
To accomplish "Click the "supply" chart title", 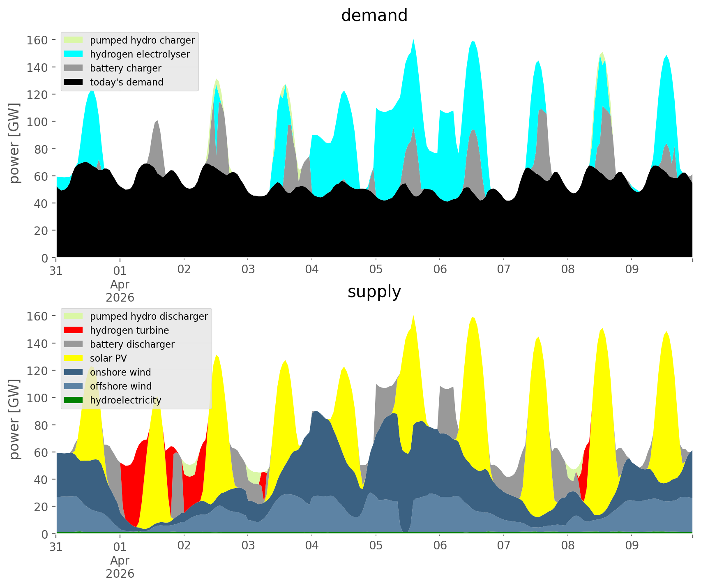I will (374, 292).
